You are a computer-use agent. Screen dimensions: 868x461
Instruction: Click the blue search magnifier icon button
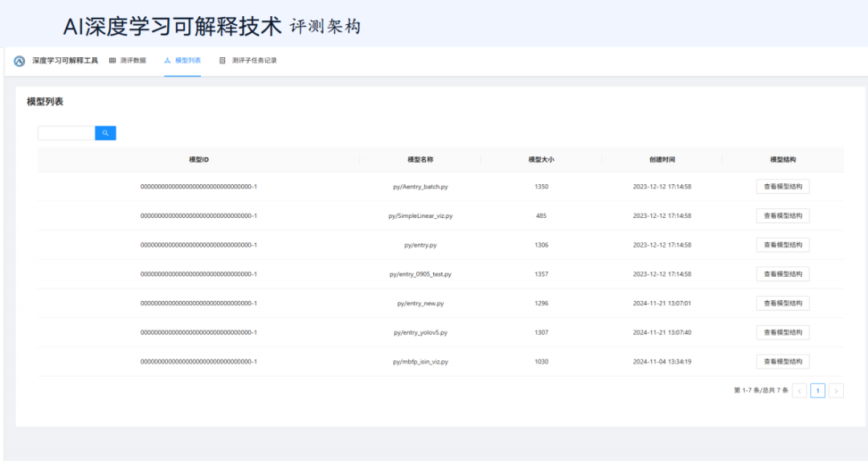(x=105, y=133)
